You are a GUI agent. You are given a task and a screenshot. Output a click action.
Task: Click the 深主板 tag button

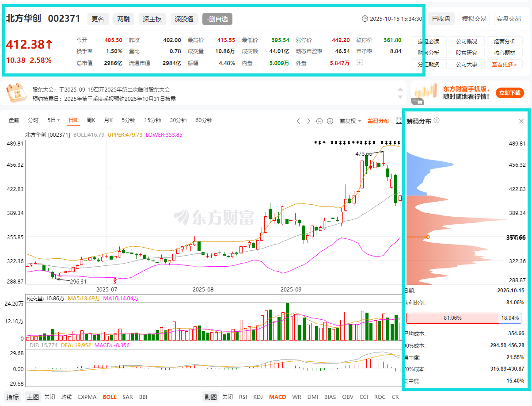(x=152, y=19)
